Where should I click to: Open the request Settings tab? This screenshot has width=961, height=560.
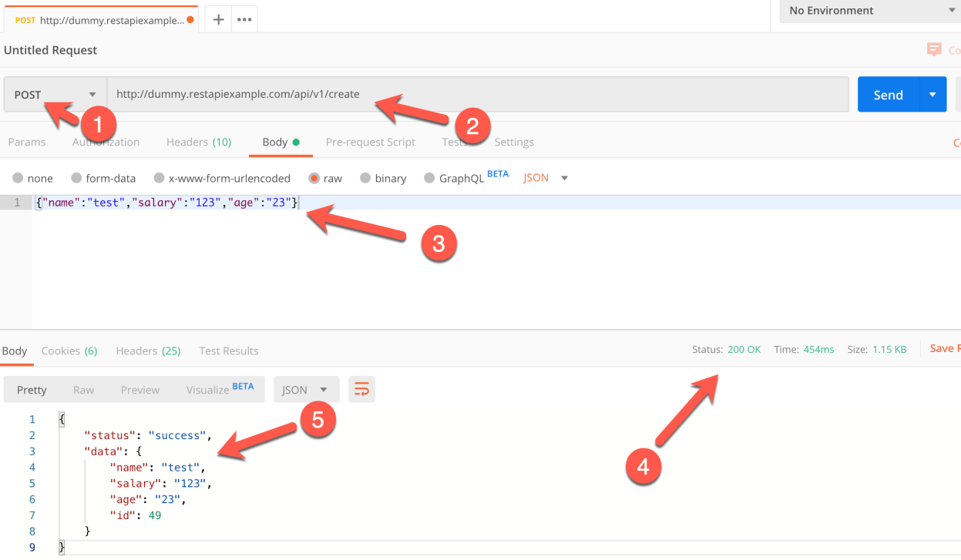[514, 142]
